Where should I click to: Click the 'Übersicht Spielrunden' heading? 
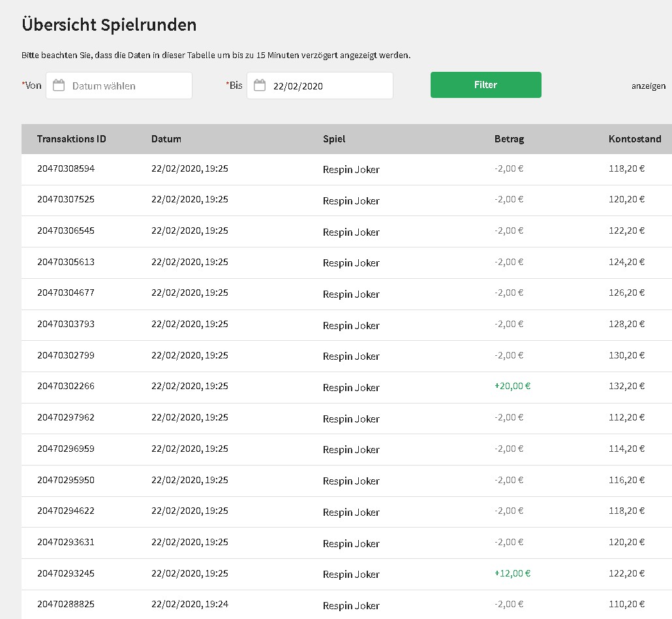pos(109,25)
